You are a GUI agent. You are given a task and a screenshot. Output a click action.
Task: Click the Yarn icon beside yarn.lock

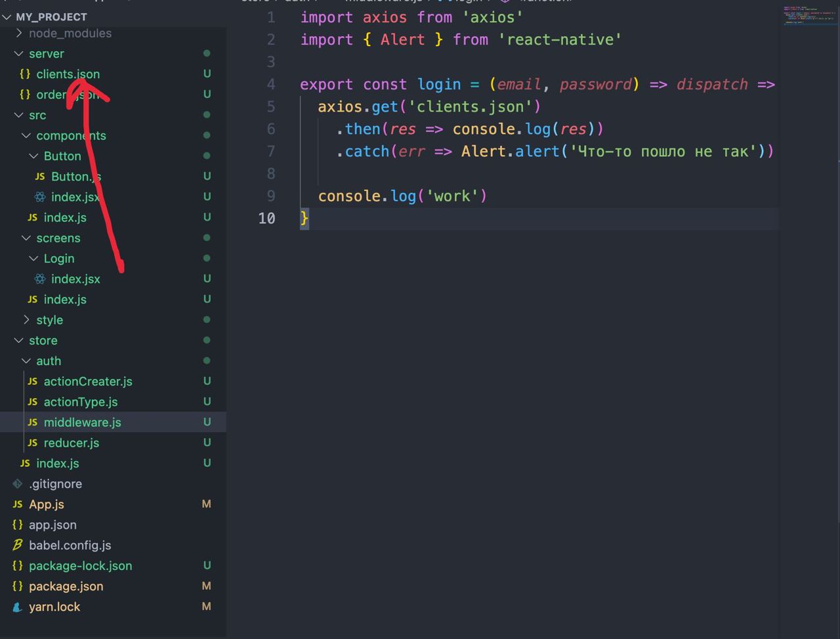(x=18, y=607)
